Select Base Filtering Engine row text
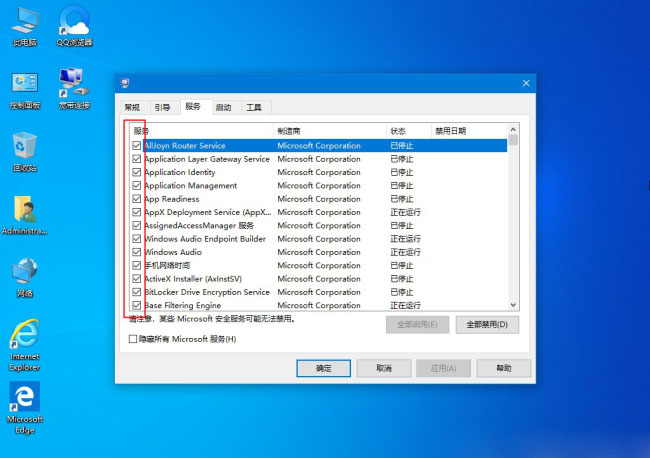 point(183,305)
